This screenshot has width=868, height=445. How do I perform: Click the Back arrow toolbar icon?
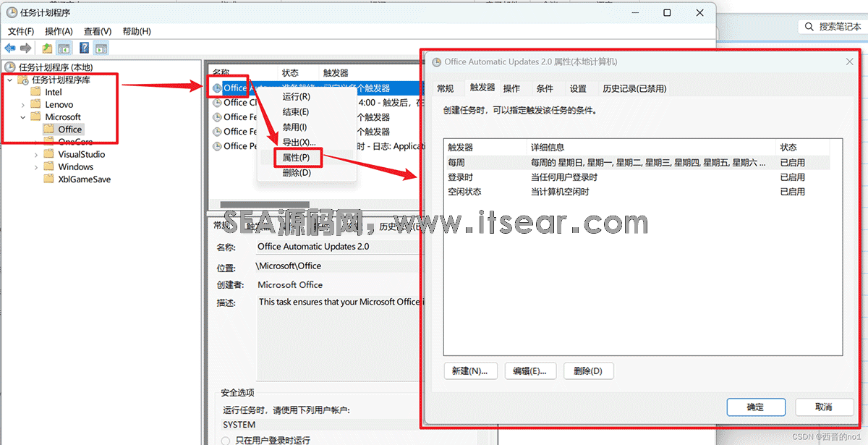pos(10,48)
